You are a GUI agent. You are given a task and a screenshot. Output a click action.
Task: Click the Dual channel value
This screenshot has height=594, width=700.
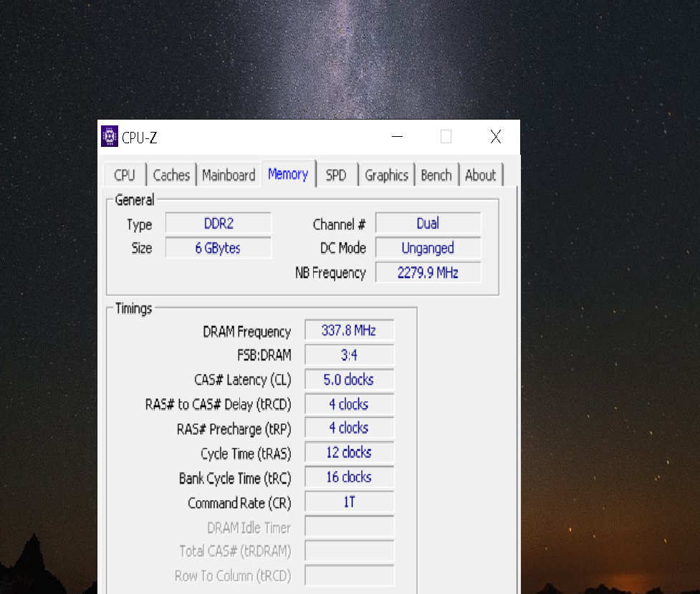(x=428, y=224)
